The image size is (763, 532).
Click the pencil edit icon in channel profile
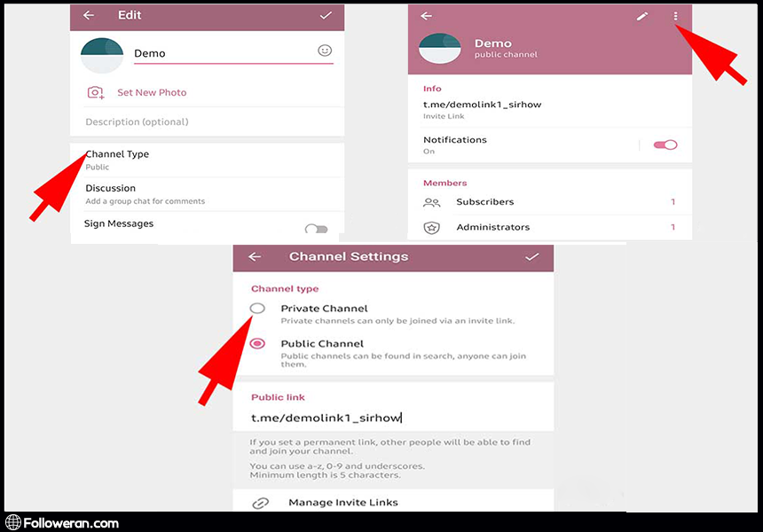point(642,16)
